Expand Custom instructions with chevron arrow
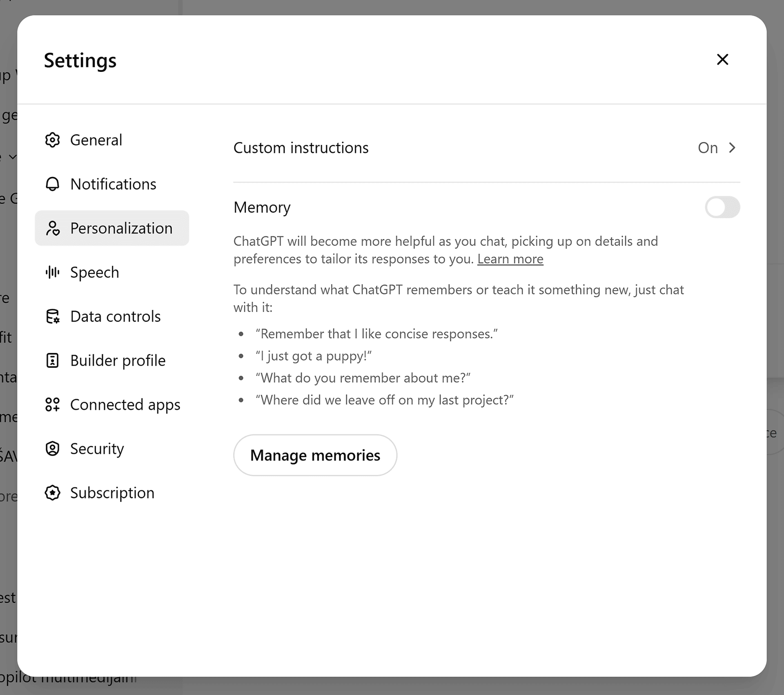Viewport: 784px width, 695px height. (732, 148)
